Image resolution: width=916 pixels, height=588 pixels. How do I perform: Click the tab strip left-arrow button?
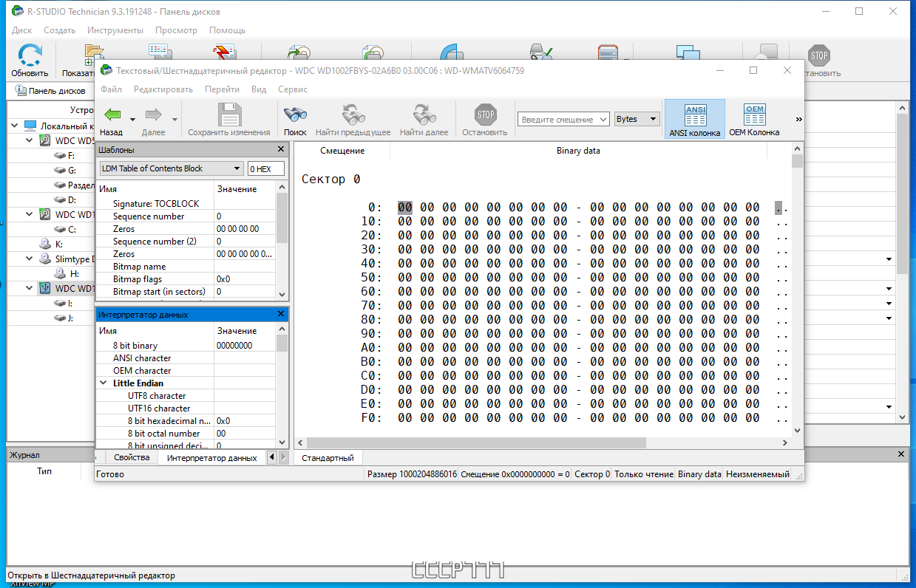click(x=271, y=457)
